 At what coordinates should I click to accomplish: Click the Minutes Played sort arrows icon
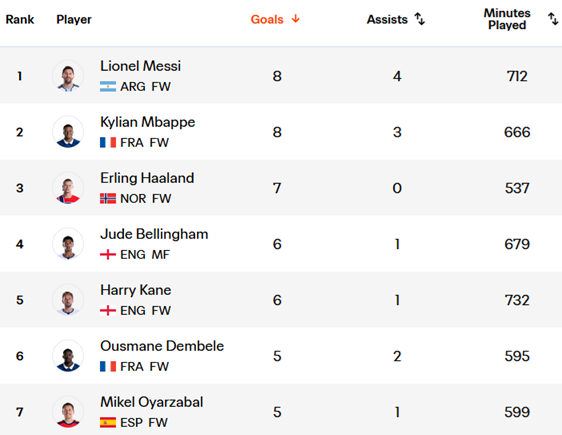(553, 19)
